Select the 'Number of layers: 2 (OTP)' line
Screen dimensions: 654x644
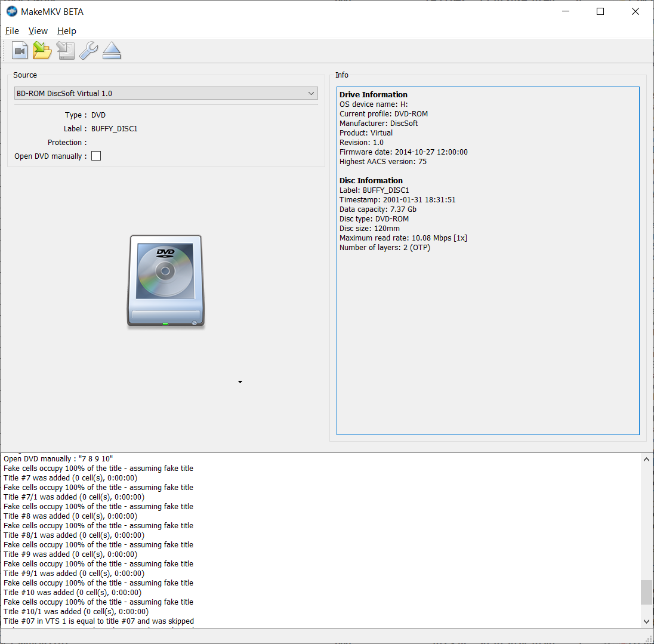[x=385, y=248]
